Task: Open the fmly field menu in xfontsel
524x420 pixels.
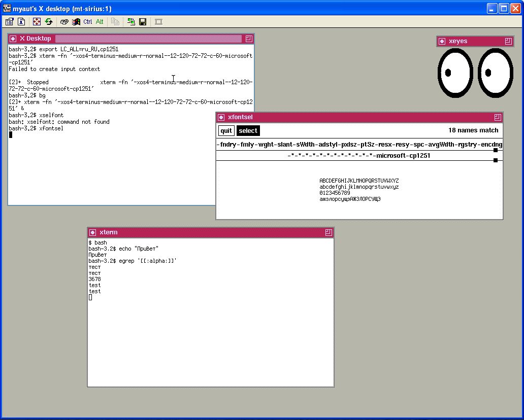Action: tap(247, 145)
